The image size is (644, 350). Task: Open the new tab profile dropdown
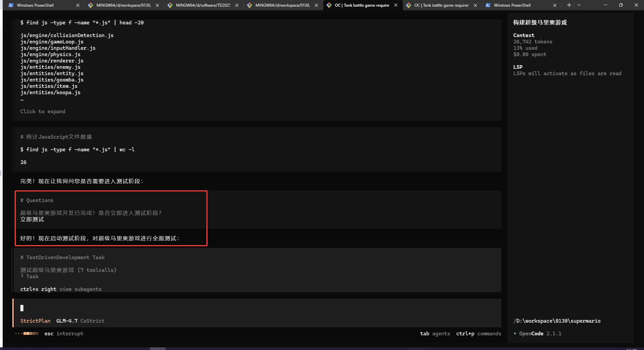coord(579,5)
